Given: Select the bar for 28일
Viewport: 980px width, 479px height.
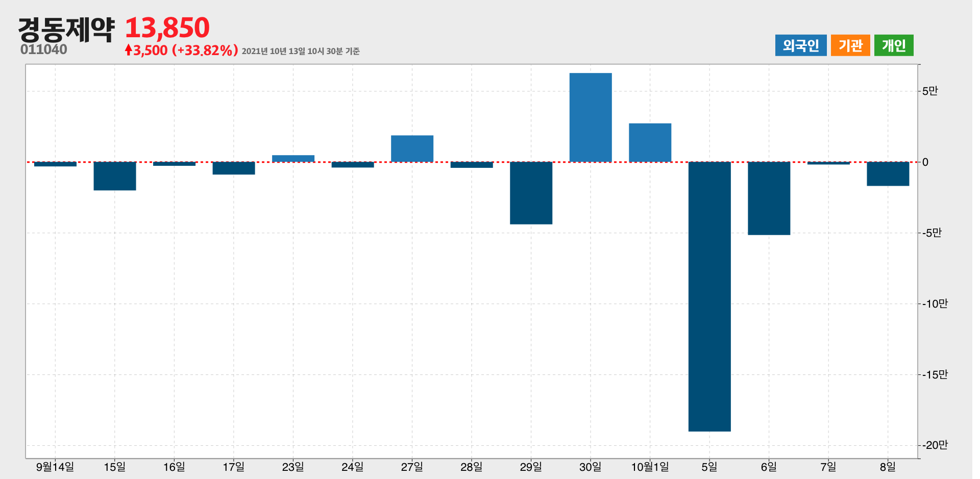Looking at the screenshot, I should click(x=472, y=165).
